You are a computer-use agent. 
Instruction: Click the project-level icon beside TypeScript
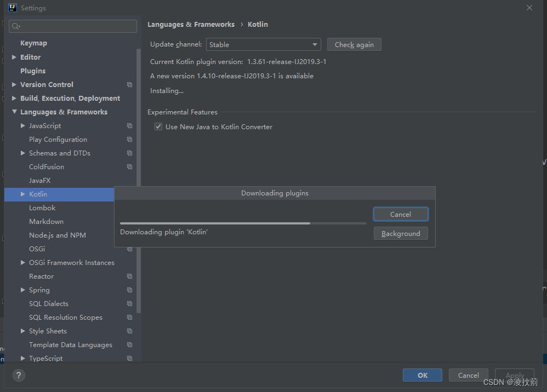point(129,358)
